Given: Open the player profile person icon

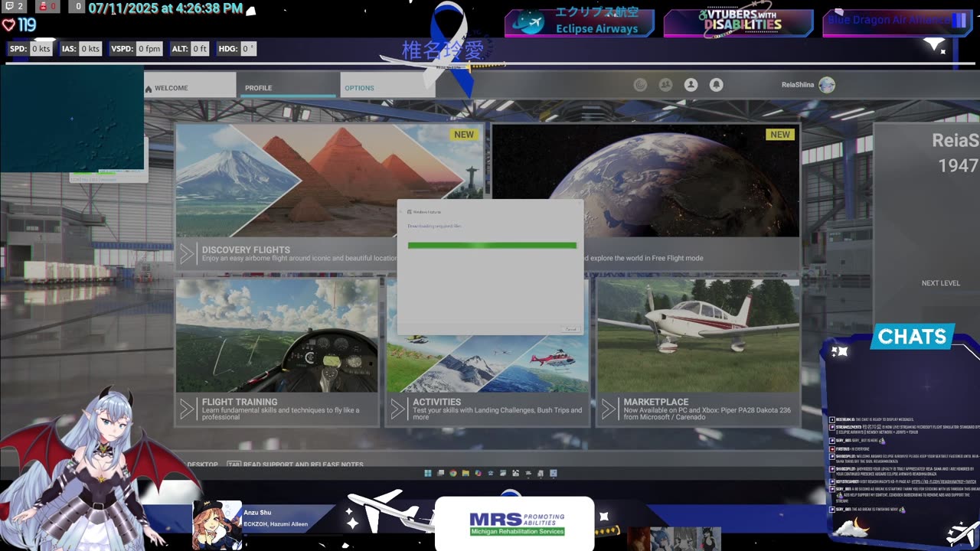Looking at the screenshot, I should 691,85.
